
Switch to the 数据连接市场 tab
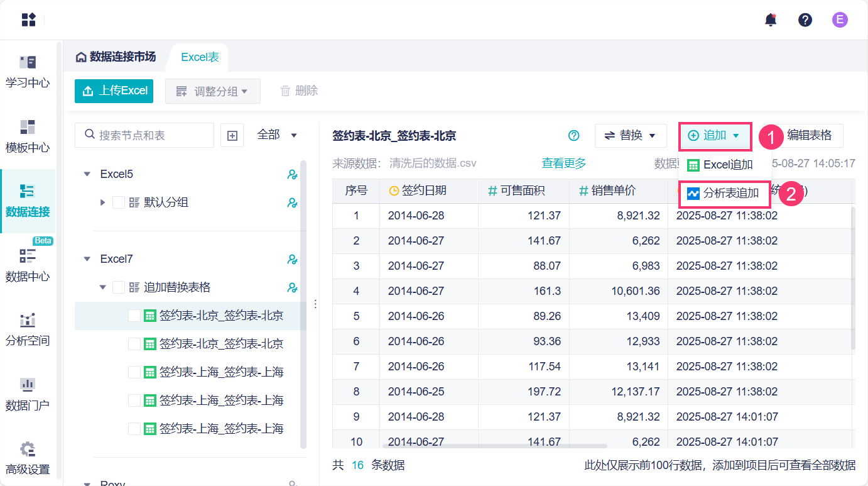[116, 57]
